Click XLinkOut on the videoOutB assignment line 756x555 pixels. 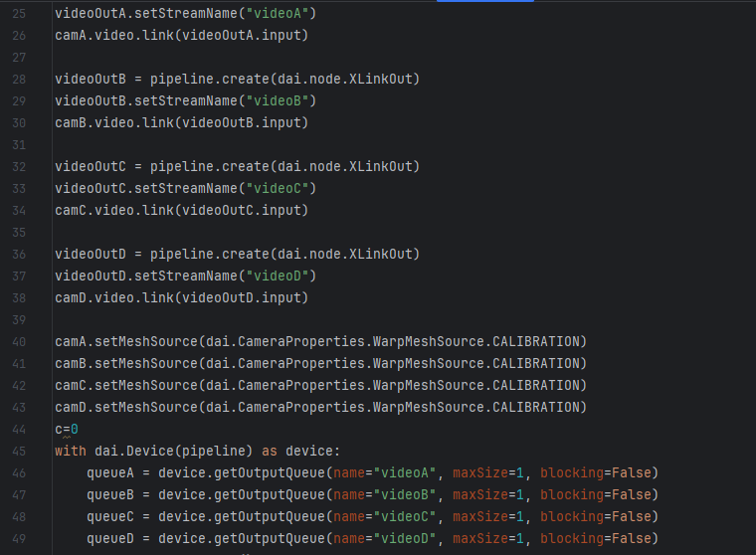380,80
